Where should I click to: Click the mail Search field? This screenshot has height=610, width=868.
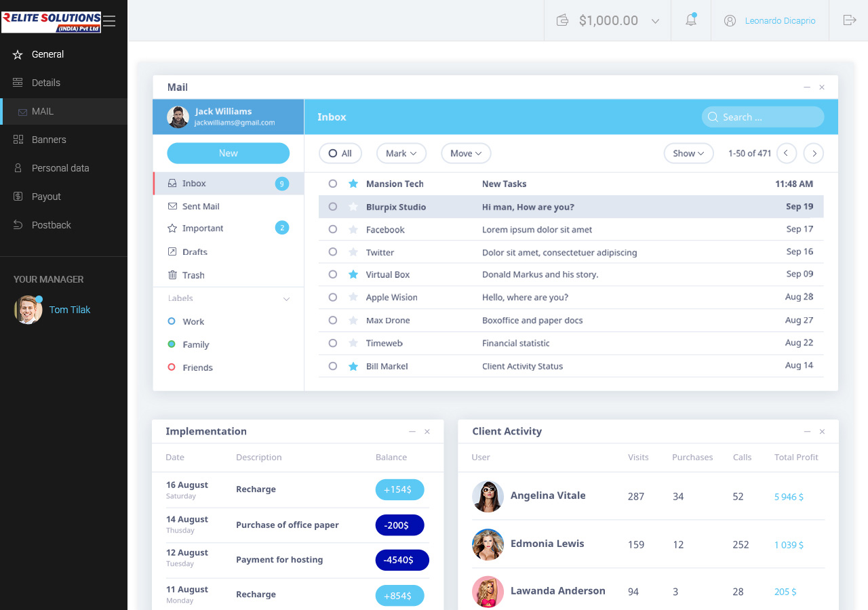(x=763, y=117)
